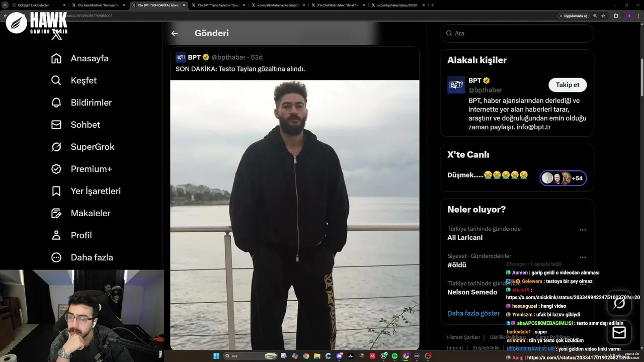Open the #öldü trending topic
This screenshot has height=362, width=644.
pos(457,265)
